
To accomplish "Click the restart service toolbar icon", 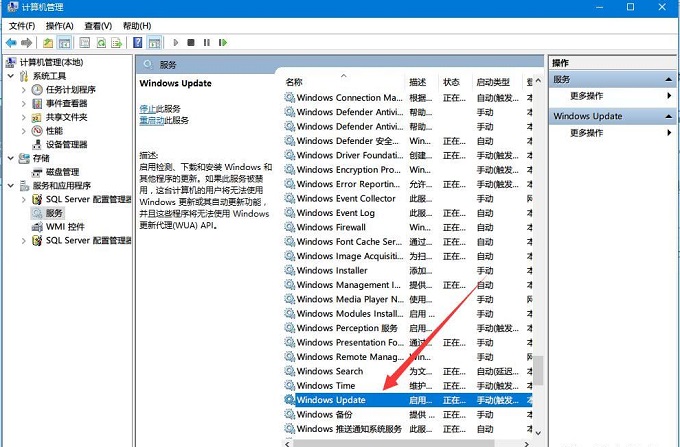I will click(x=222, y=43).
